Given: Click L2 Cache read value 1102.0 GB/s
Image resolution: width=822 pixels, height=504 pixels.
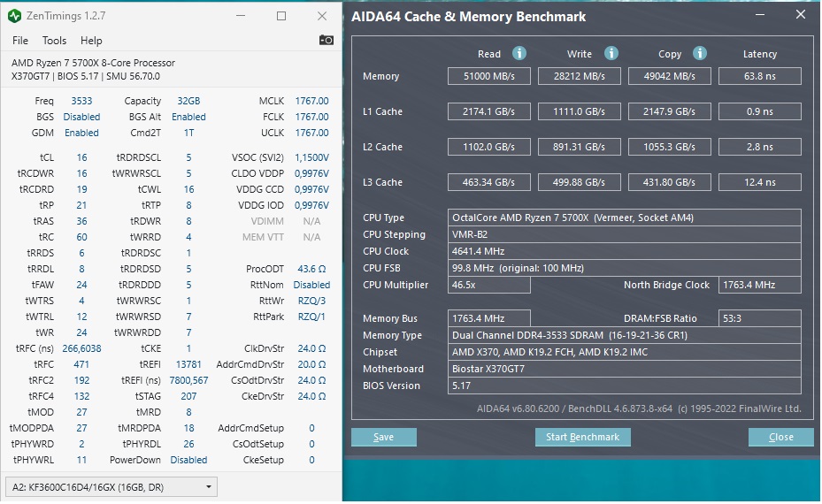Looking at the screenshot, I should pos(489,147).
